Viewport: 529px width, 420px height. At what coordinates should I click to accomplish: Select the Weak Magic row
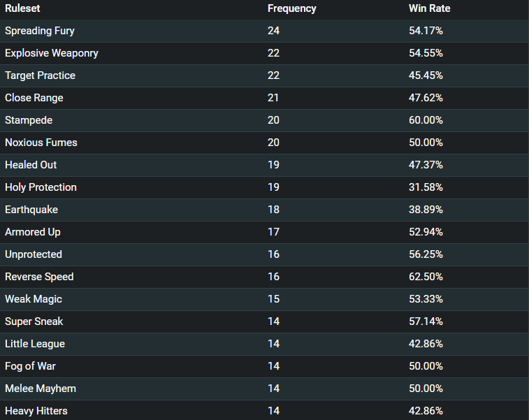264,299
